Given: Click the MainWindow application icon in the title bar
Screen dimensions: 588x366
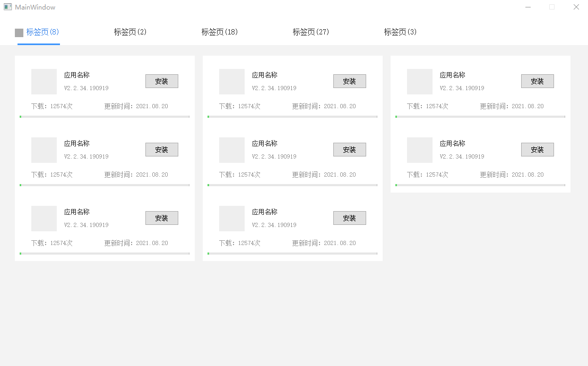Looking at the screenshot, I should point(7,7).
